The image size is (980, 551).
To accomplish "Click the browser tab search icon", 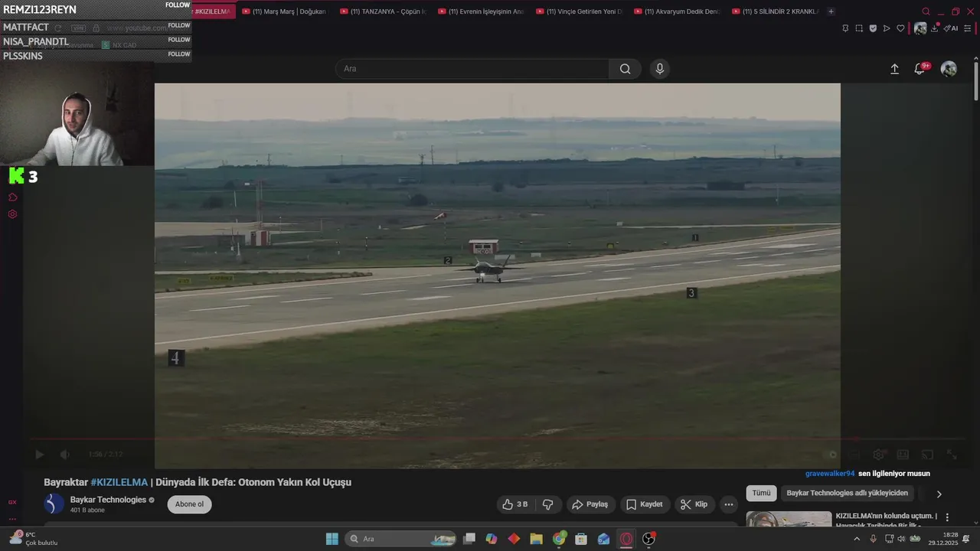I will (x=926, y=11).
